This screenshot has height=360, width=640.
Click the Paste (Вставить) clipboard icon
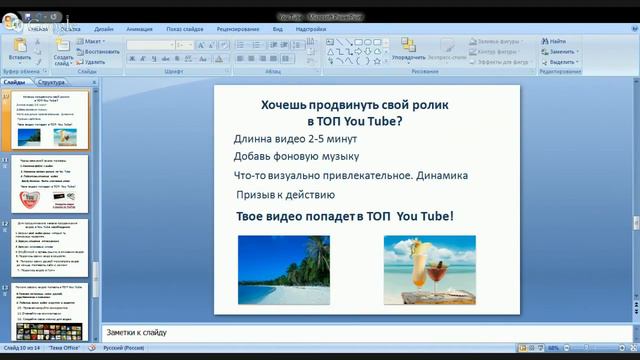[x=20, y=46]
